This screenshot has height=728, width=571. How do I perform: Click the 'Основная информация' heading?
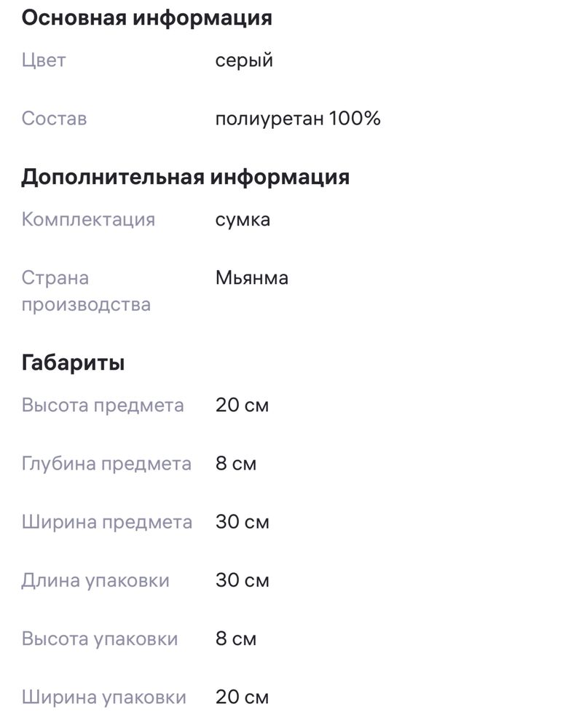pos(147,19)
